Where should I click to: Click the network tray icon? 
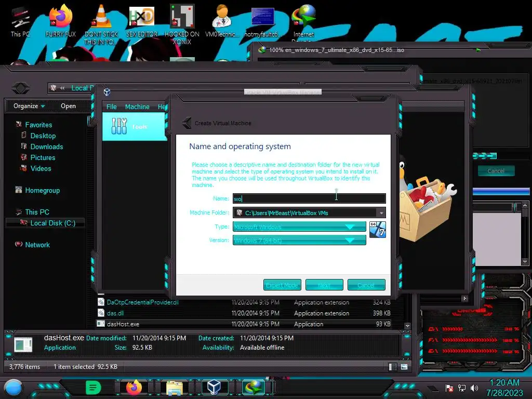(x=461, y=388)
